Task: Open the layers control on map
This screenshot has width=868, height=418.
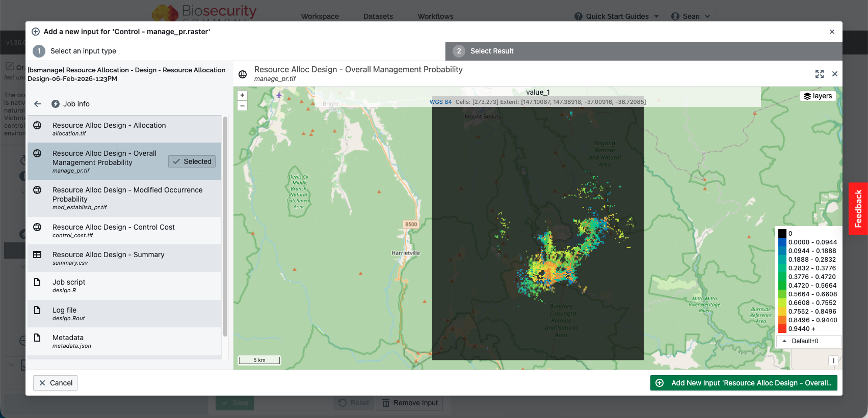Action: pyautogui.click(x=818, y=96)
